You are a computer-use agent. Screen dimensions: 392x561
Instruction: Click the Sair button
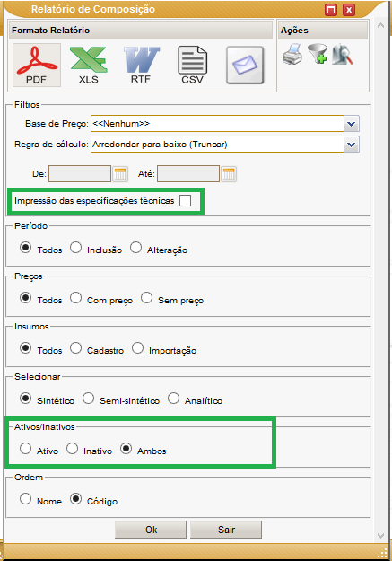[x=226, y=530]
